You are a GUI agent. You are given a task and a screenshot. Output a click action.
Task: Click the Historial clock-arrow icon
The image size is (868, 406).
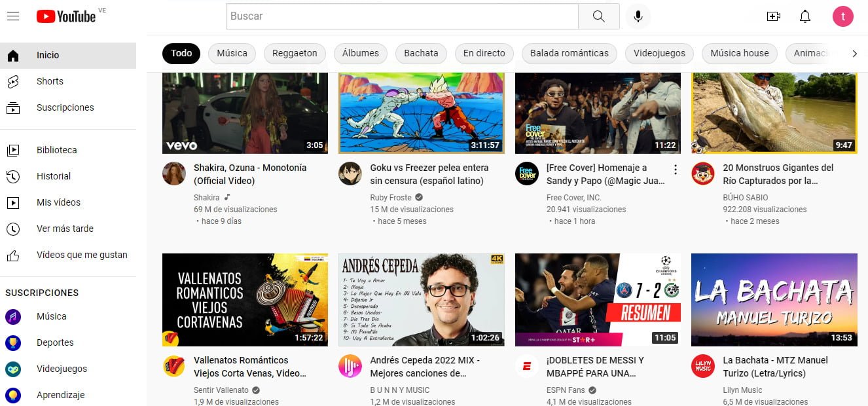tap(13, 176)
